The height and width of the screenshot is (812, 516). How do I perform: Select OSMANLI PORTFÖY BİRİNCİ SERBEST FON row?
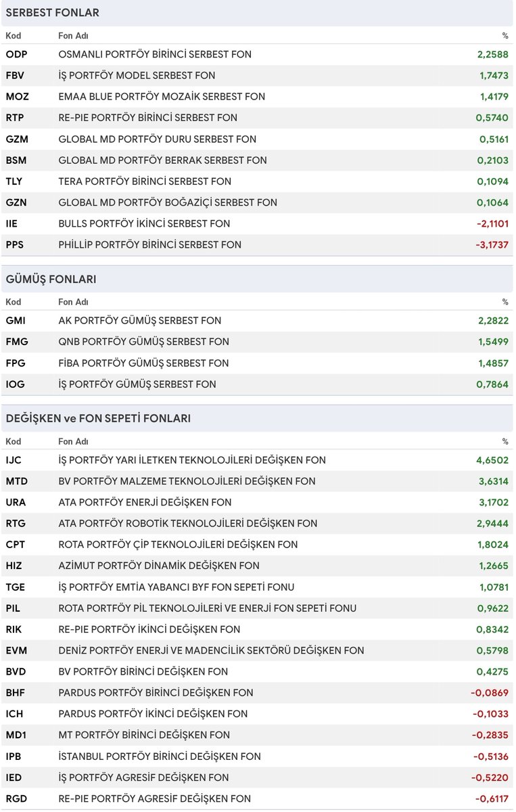(x=257, y=54)
